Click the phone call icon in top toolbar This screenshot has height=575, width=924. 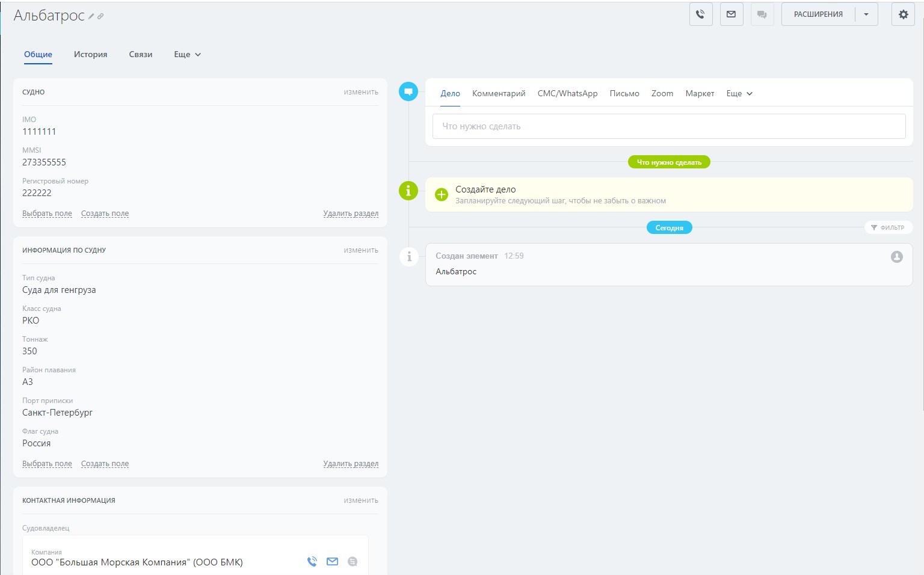click(701, 14)
